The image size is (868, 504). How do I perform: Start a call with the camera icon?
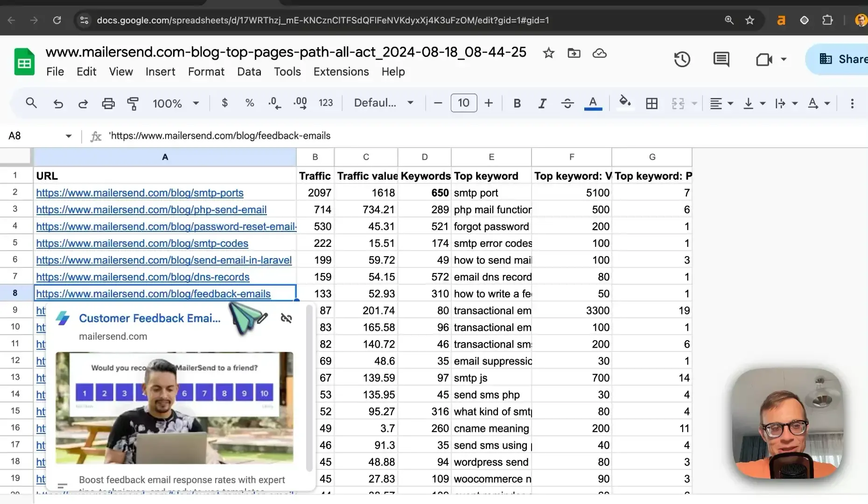coord(764,59)
